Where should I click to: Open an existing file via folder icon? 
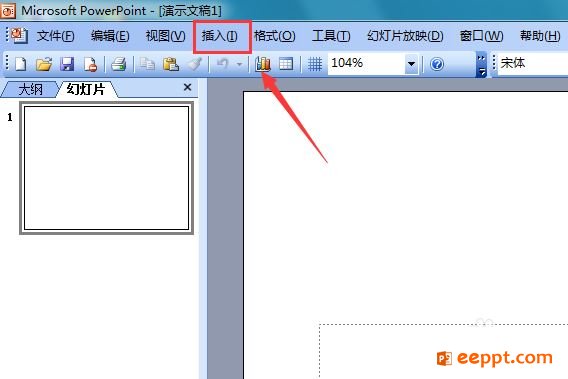click(x=44, y=64)
